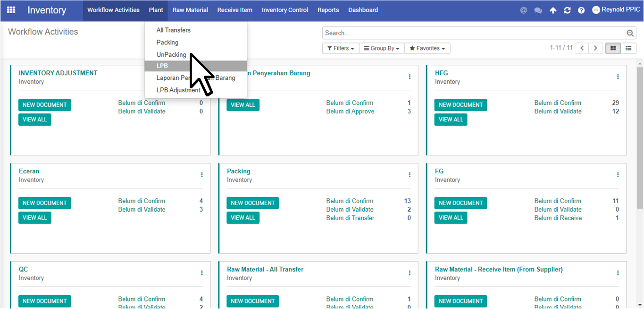Viewport: 644px width, 309px height.
Task: Click the @ mentions icon in header
Action: click(523, 10)
